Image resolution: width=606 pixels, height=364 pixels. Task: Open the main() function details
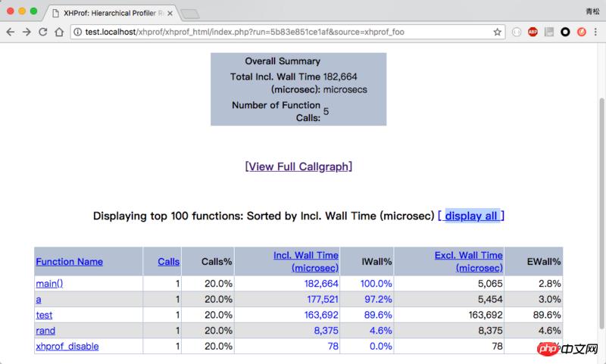click(x=49, y=284)
